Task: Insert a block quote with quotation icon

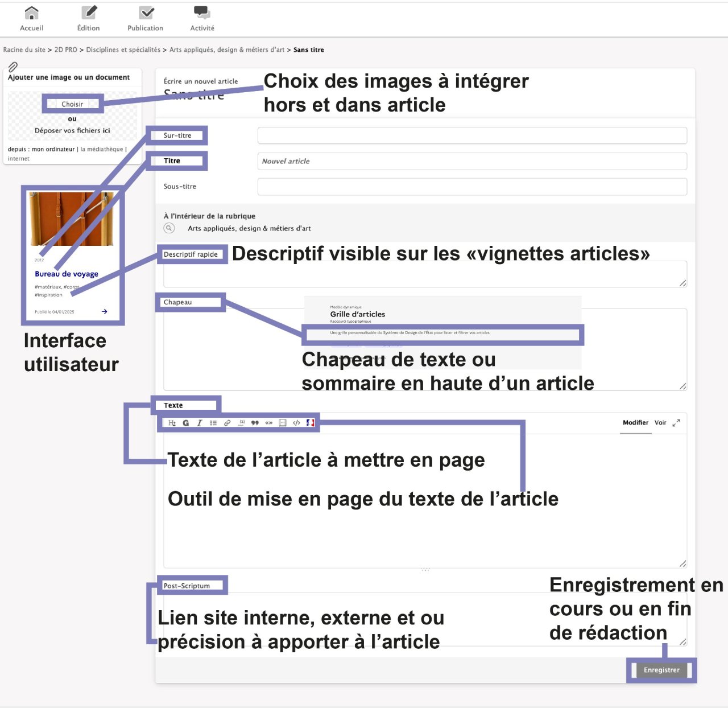Action: [255, 423]
